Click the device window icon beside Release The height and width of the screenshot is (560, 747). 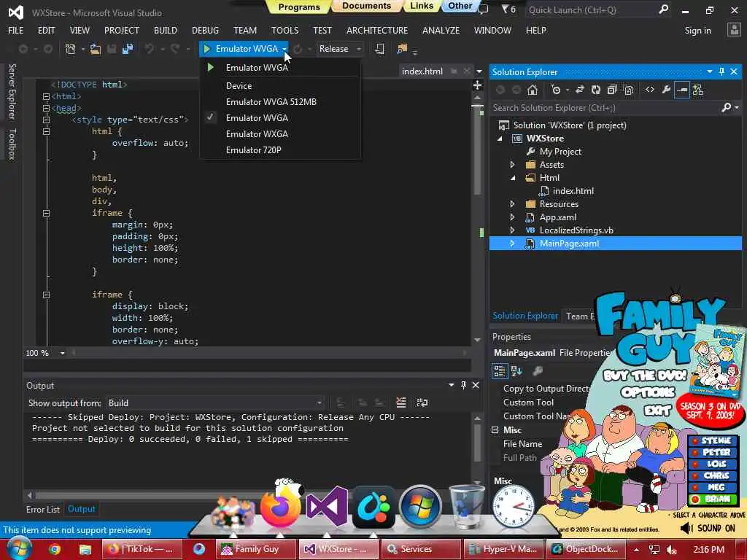coord(379,49)
